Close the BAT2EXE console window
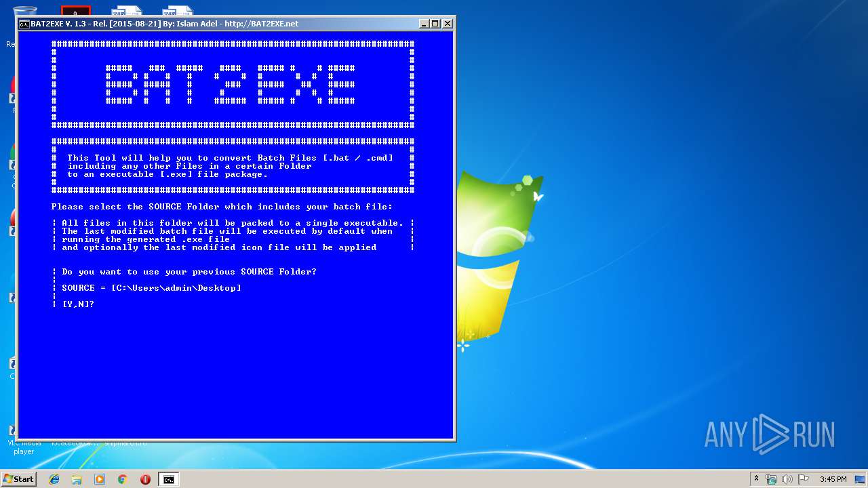 point(447,24)
